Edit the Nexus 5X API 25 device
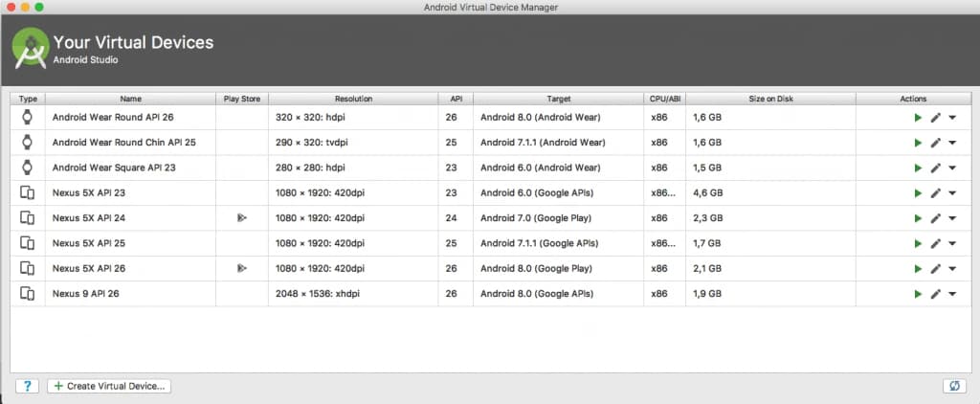Screen dimensions: 980x404 pos(936,243)
